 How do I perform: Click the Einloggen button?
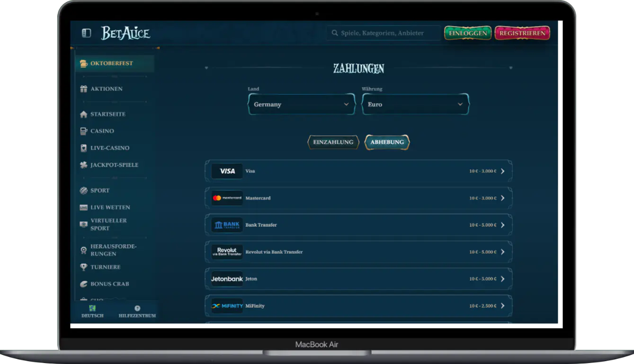click(x=468, y=33)
